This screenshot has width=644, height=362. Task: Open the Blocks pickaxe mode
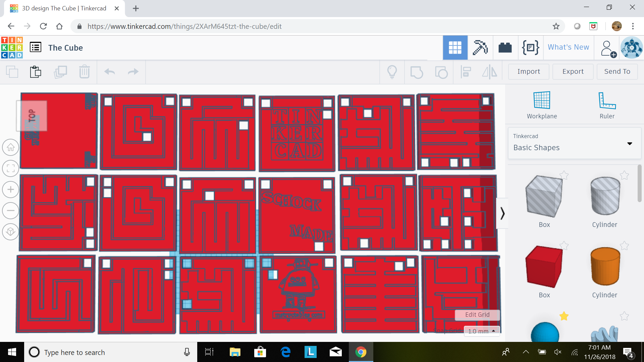tap(480, 48)
